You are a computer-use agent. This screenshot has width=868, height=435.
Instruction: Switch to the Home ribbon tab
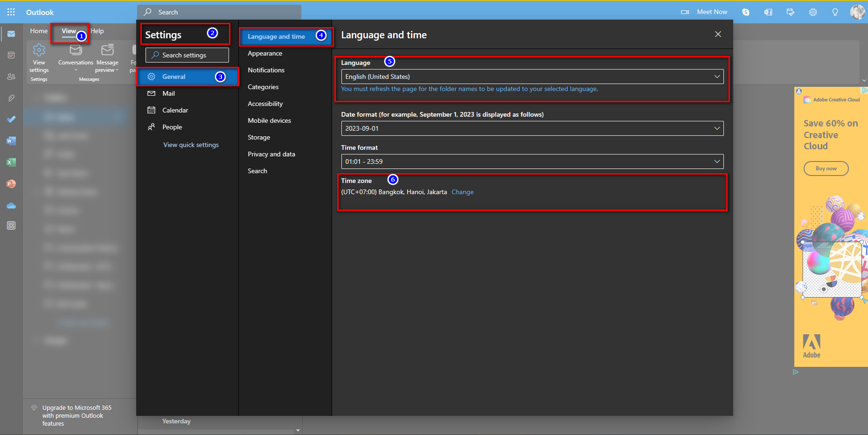click(39, 31)
